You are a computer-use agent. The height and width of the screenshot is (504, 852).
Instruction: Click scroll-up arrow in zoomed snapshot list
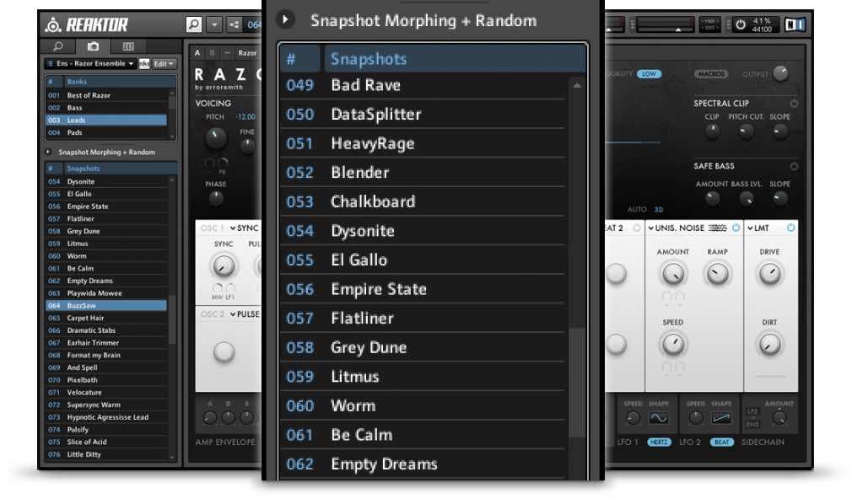coord(577,85)
